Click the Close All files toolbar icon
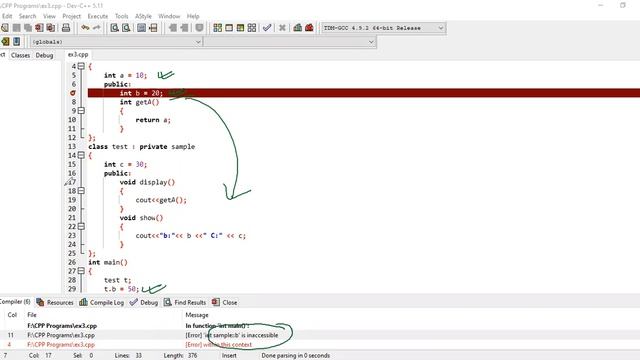 [51, 28]
